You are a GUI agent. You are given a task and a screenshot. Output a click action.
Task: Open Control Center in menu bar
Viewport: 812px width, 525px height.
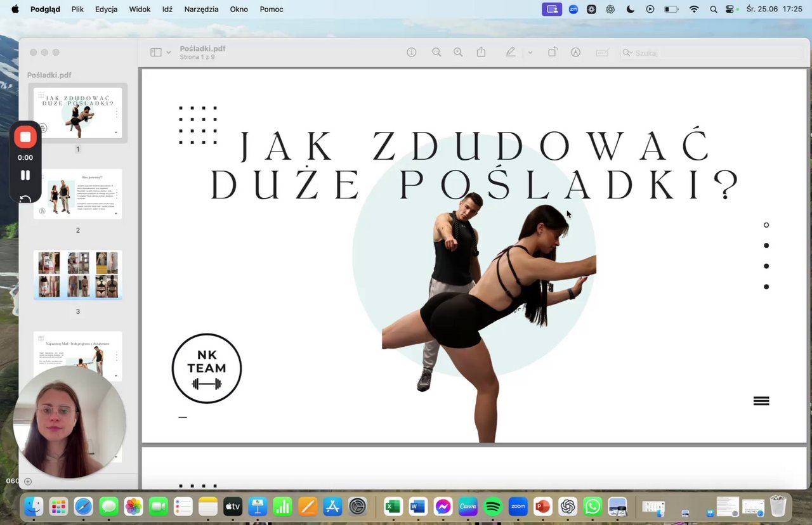click(730, 10)
